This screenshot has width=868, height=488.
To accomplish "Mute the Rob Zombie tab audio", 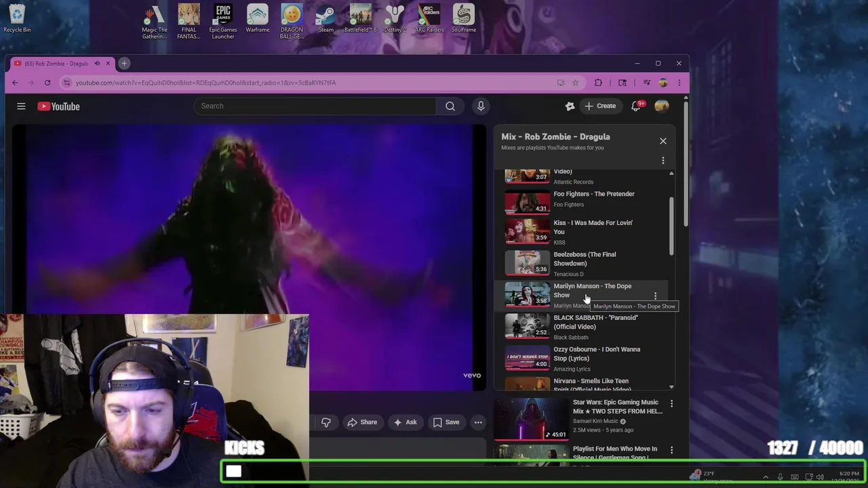I will point(97,64).
